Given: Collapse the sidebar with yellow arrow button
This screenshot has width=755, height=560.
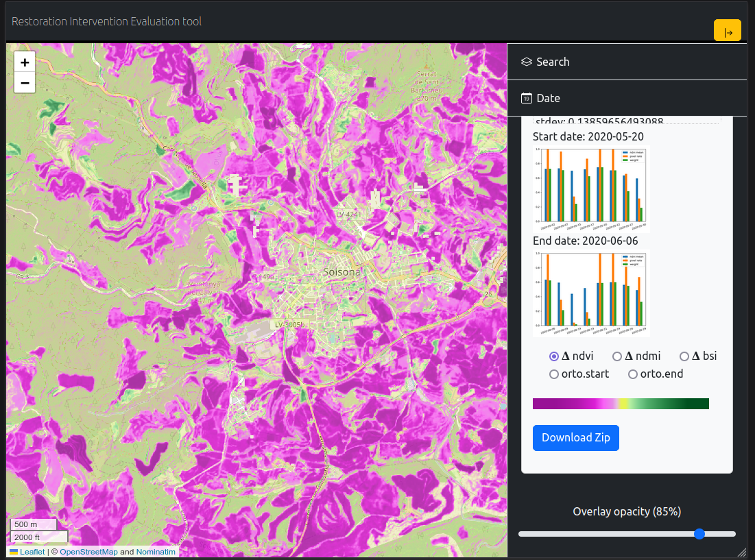Looking at the screenshot, I should click(727, 32).
